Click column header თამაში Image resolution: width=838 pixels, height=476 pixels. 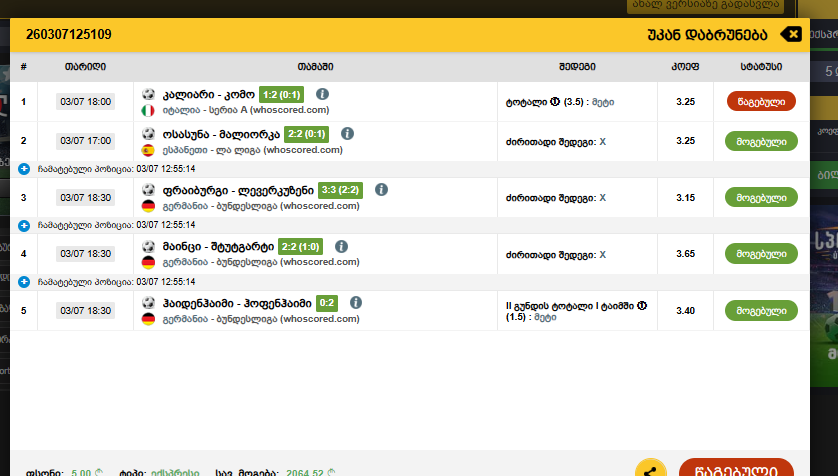tap(315, 67)
